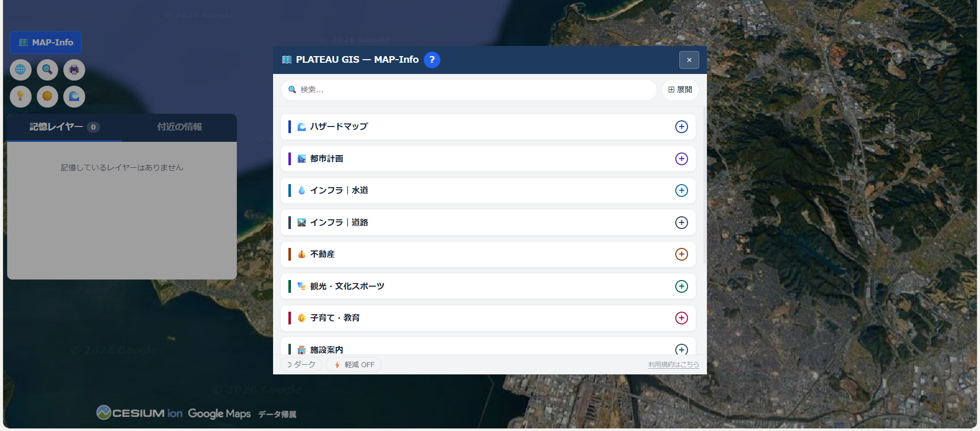Click the 都市計画 label text

[327, 159]
